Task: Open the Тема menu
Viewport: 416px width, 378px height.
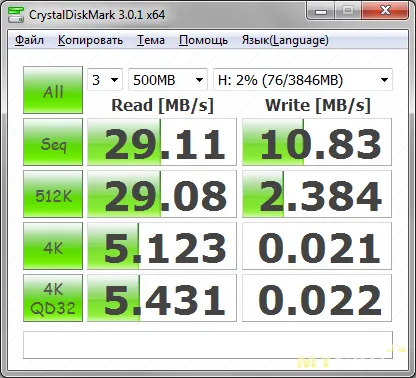Action: [151, 40]
